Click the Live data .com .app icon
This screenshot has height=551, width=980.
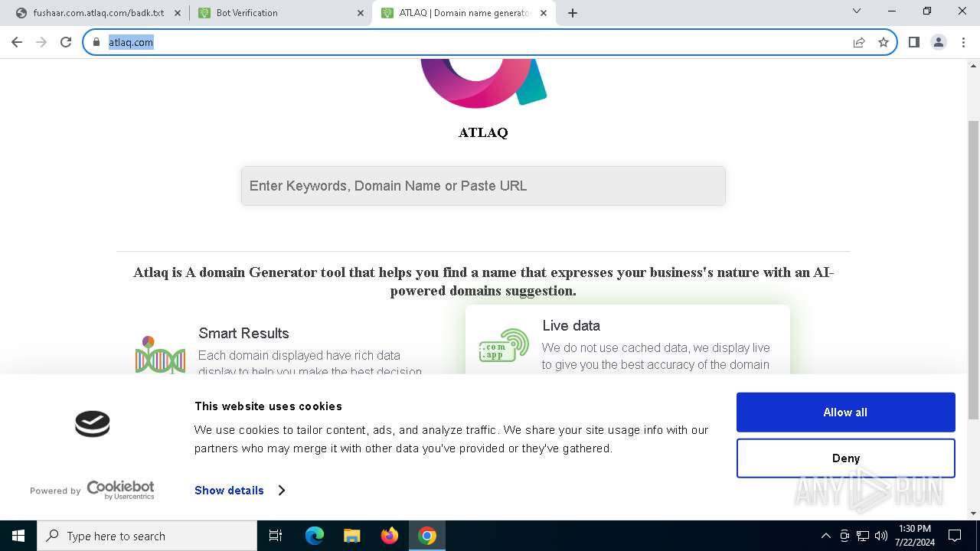[504, 345]
